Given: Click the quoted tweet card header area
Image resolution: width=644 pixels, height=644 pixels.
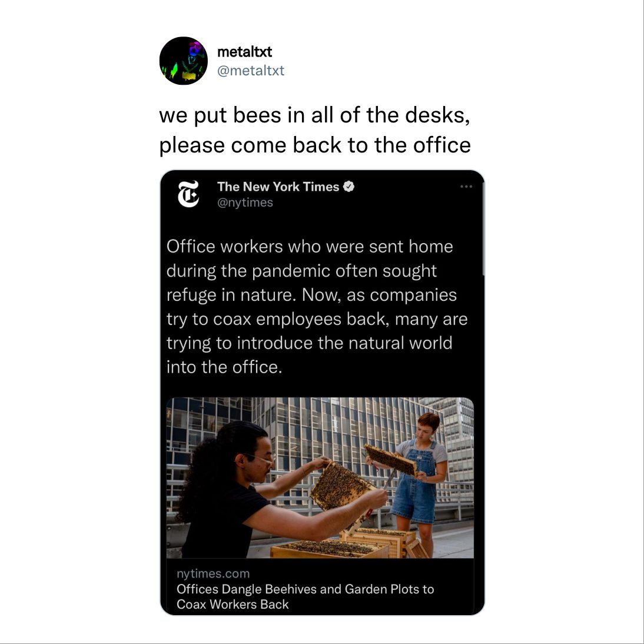Looking at the screenshot, I should click(323, 194).
